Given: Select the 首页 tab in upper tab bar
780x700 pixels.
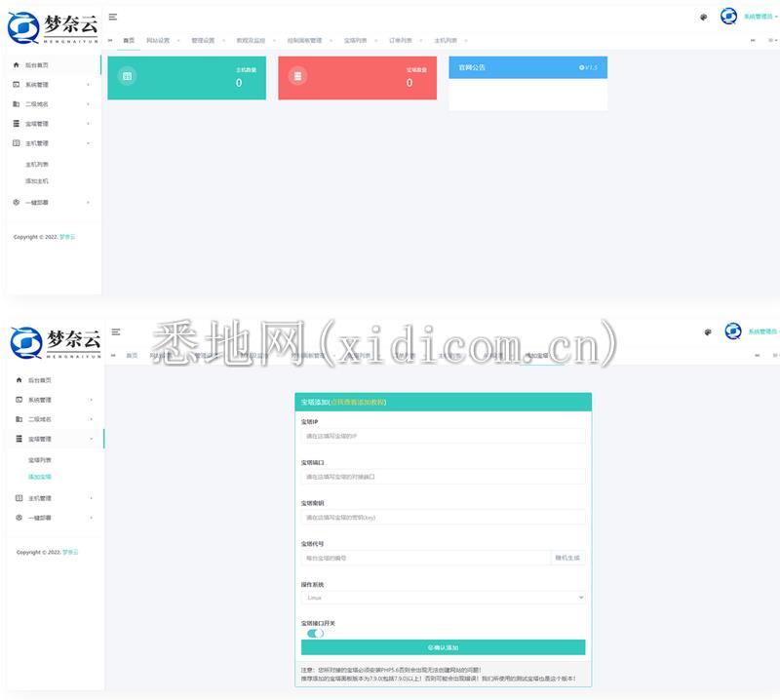Looking at the screenshot, I should tap(129, 41).
